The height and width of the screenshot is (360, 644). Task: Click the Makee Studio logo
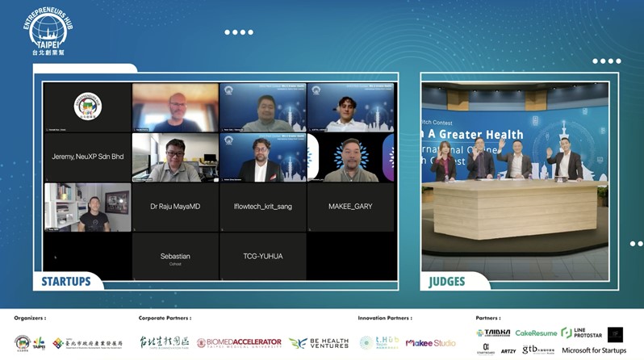(x=430, y=343)
